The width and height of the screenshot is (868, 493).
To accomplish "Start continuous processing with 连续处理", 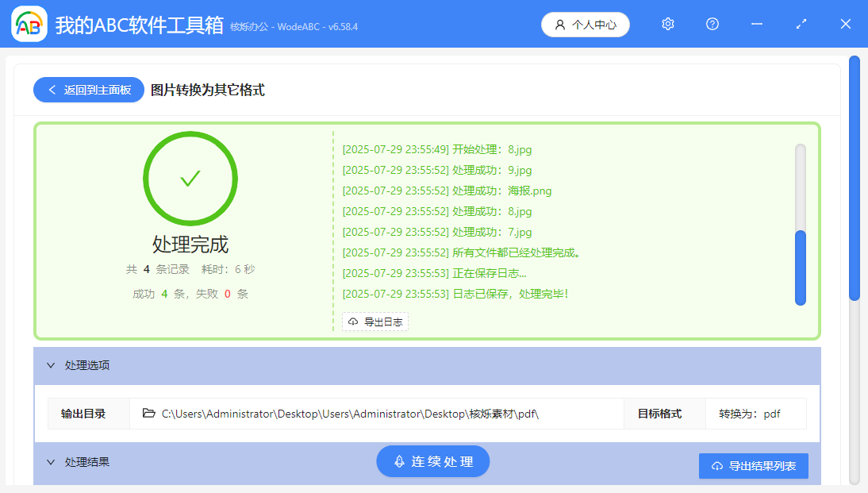I will tap(433, 461).
